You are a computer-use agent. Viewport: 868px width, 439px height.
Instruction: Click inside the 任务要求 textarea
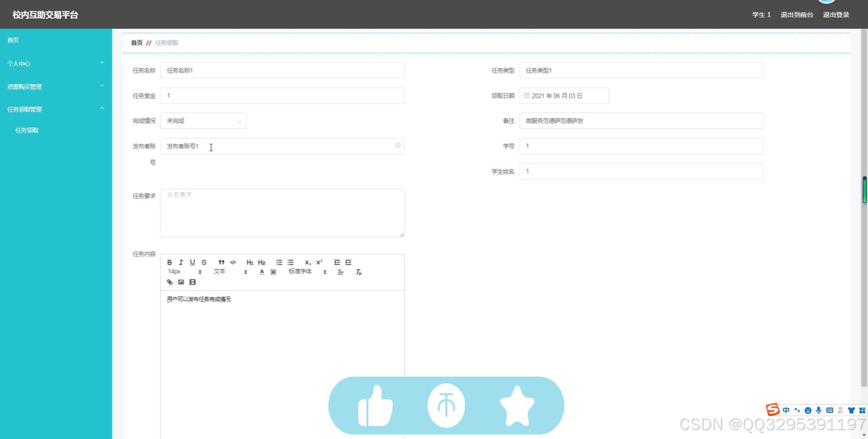pos(282,213)
